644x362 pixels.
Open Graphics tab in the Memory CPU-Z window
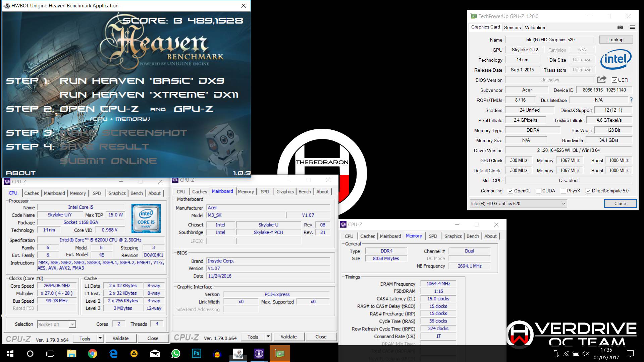[453, 236]
